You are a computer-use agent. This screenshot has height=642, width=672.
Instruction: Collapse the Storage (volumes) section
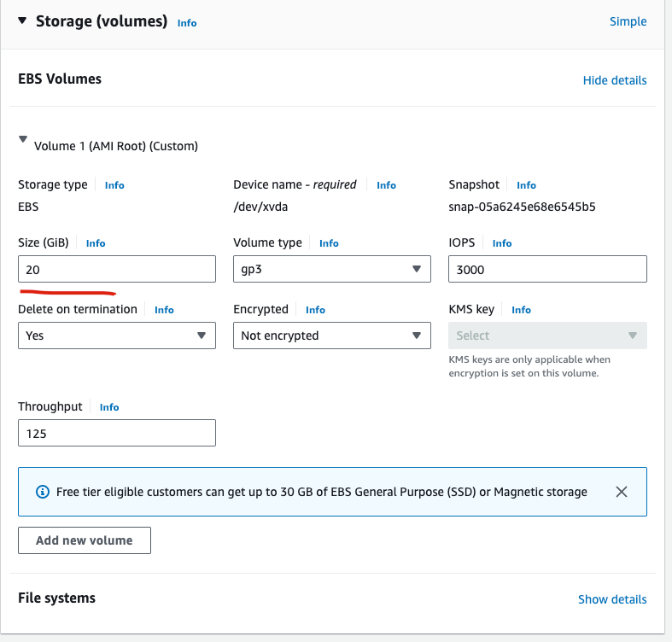[x=22, y=21]
